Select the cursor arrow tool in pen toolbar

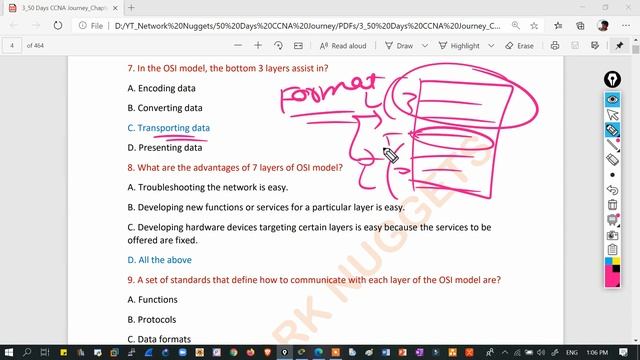pos(612,115)
